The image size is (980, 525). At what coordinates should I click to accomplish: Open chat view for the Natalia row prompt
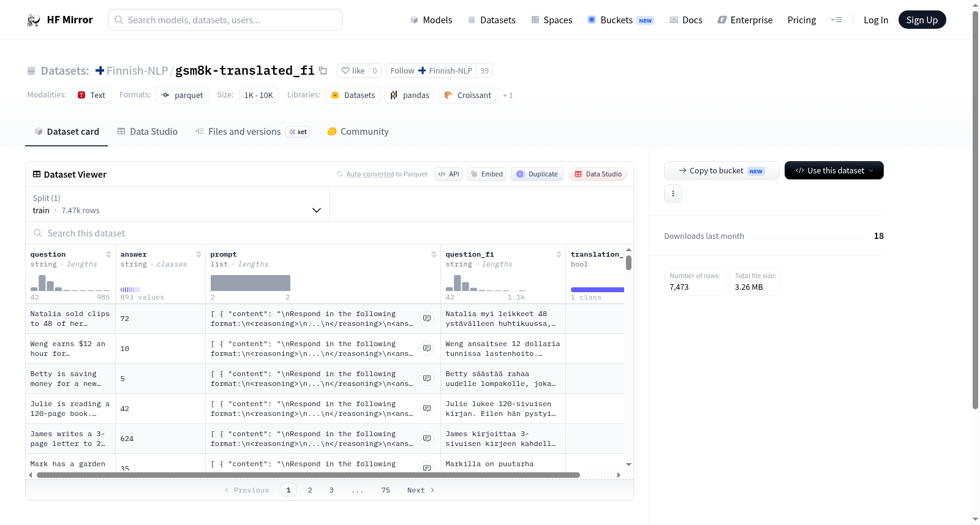tap(427, 319)
